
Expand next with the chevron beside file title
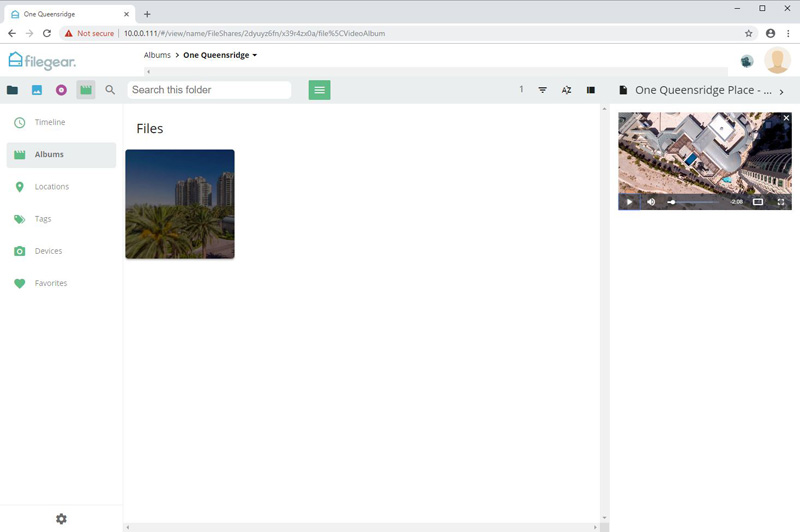(x=781, y=92)
